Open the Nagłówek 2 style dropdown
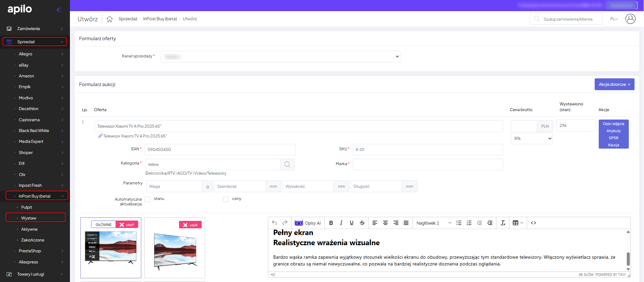The image size is (644, 282). pyautogui.click(x=434, y=223)
